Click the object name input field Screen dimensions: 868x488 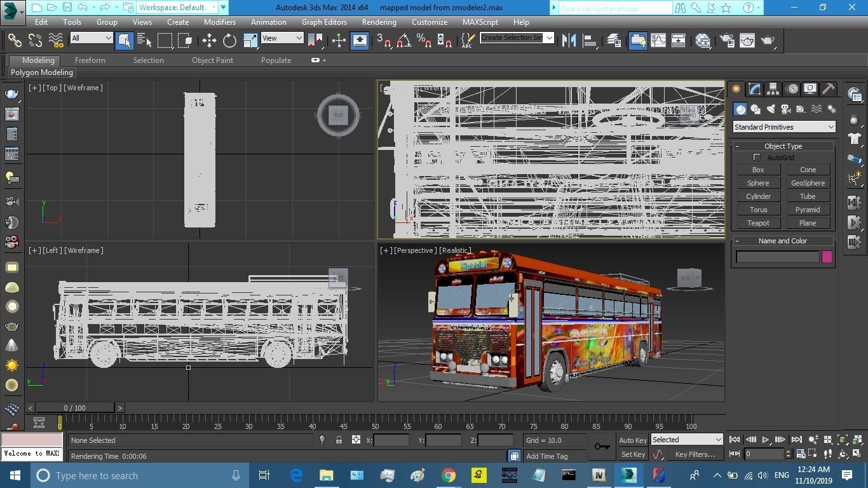coord(777,257)
